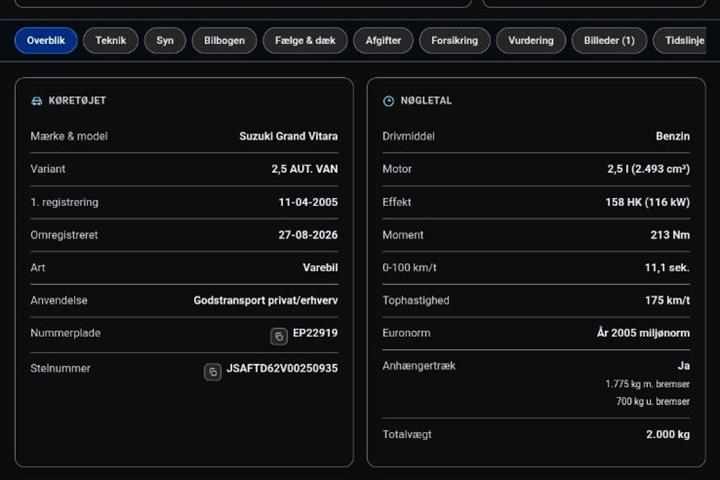Switch to the Overblik tab
The height and width of the screenshot is (480, 720).
coord(46,40)
